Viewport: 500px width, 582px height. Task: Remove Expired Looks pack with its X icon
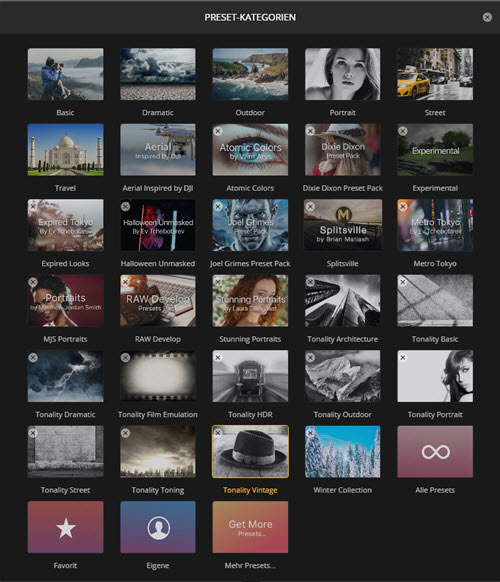coord(33,206)
